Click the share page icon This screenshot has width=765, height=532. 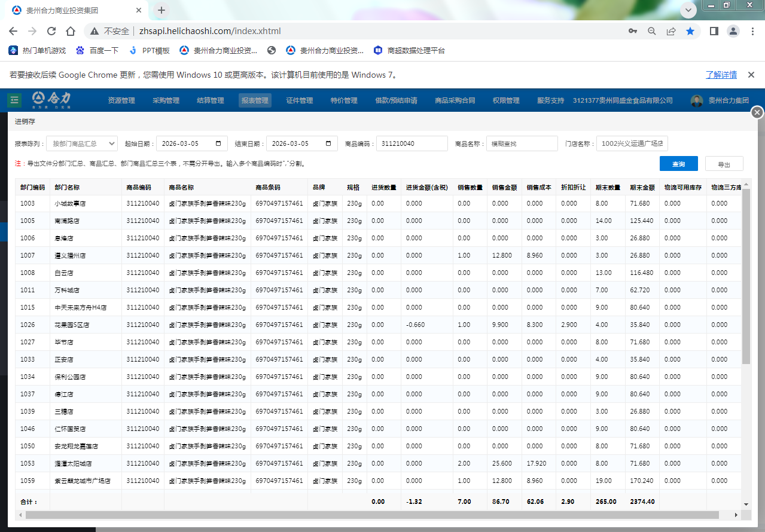[x=671, y=31]
